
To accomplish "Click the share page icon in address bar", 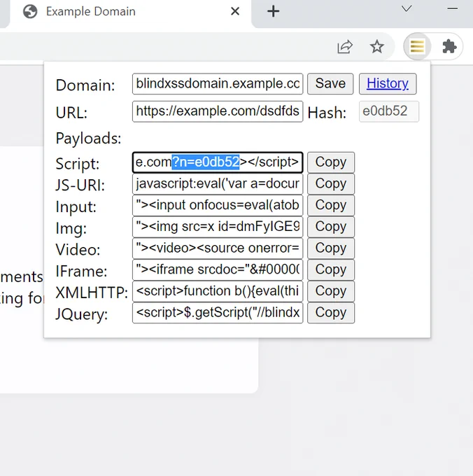I will click(x=345, y=47).
